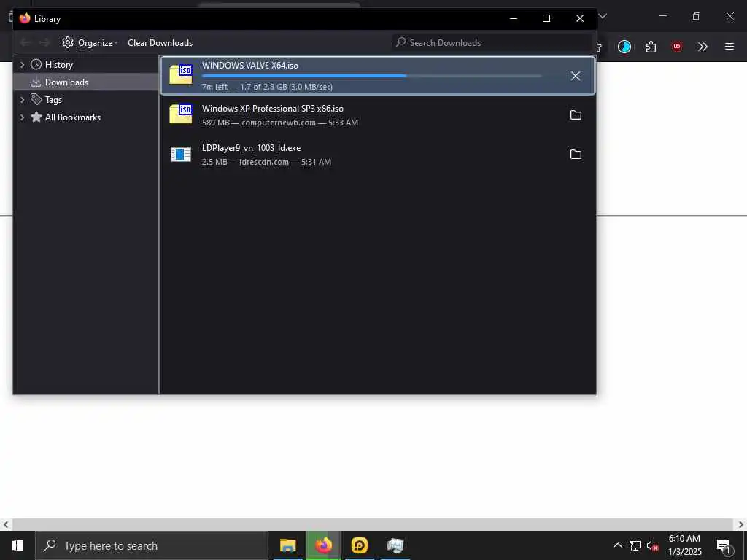Open the Firefox hamburger menu
The image size is (747, 560).
pyautogui.click(x=729, y=47)
